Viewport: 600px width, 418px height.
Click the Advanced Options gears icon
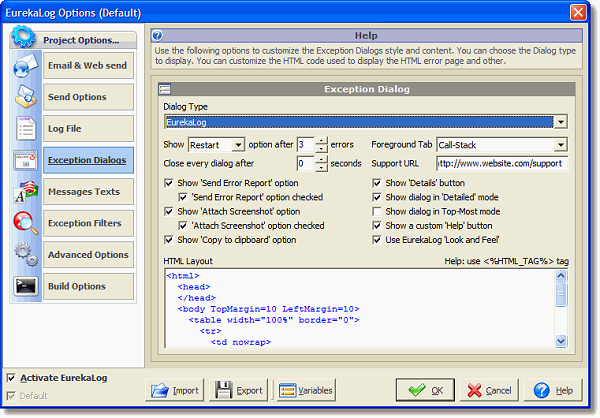pyautogui.click(x=26, y=255)
